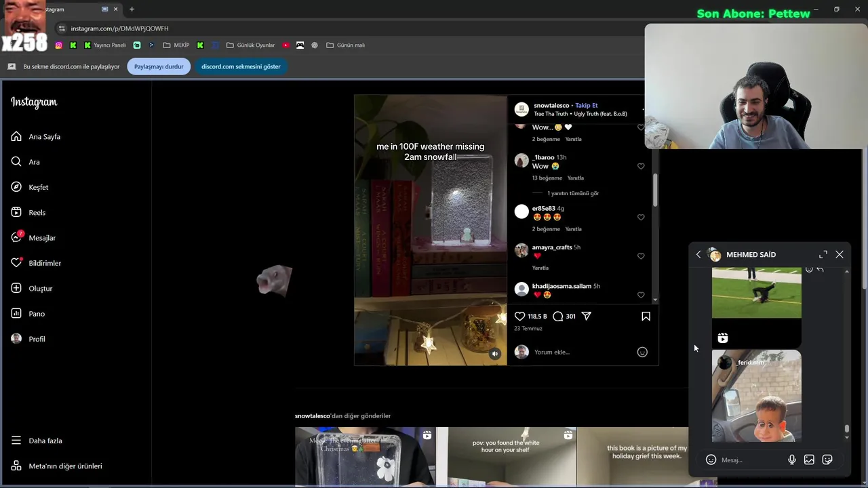Open shared _ferid.mm reel in chat

(757, 396)
